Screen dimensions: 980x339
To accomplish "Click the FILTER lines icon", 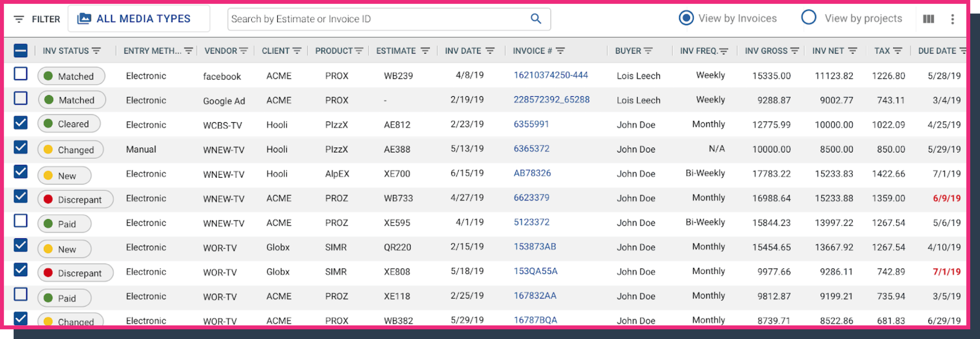I will (19, 19).
